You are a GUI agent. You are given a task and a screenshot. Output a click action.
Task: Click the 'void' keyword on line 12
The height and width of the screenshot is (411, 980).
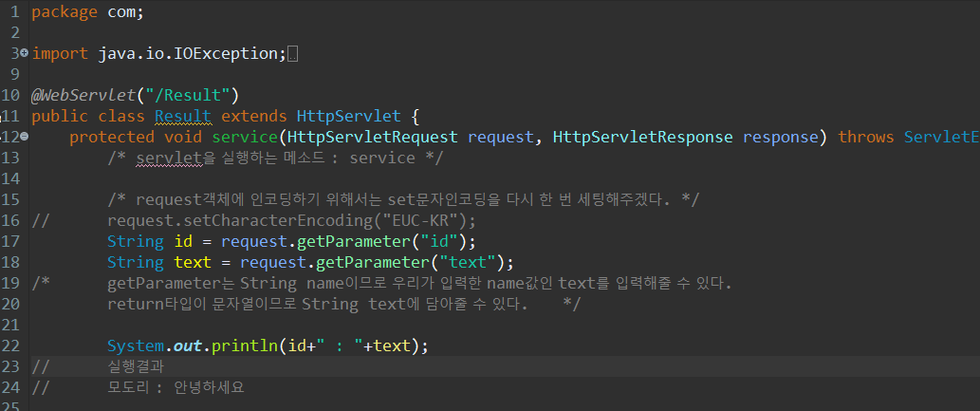[182, 137]
